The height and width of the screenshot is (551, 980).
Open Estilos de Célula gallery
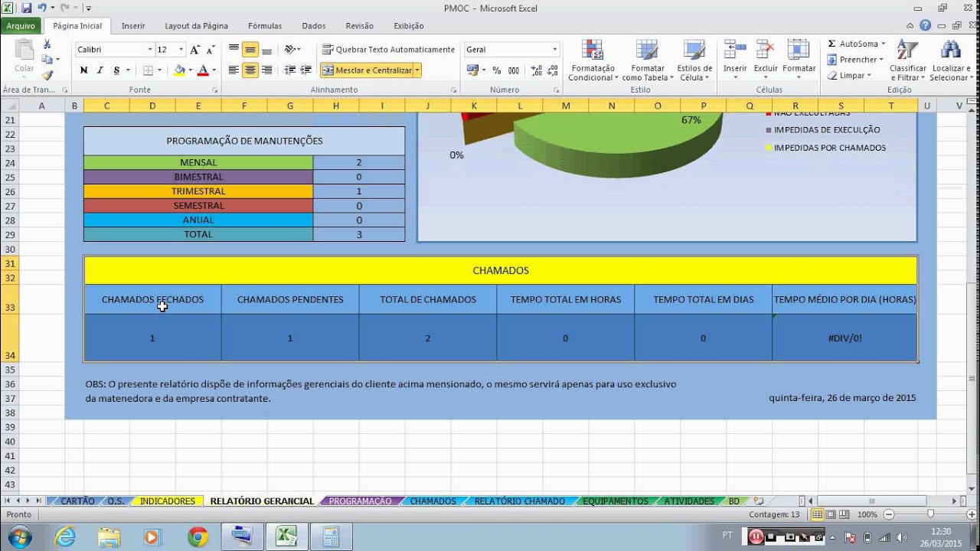tap(694, 60)
